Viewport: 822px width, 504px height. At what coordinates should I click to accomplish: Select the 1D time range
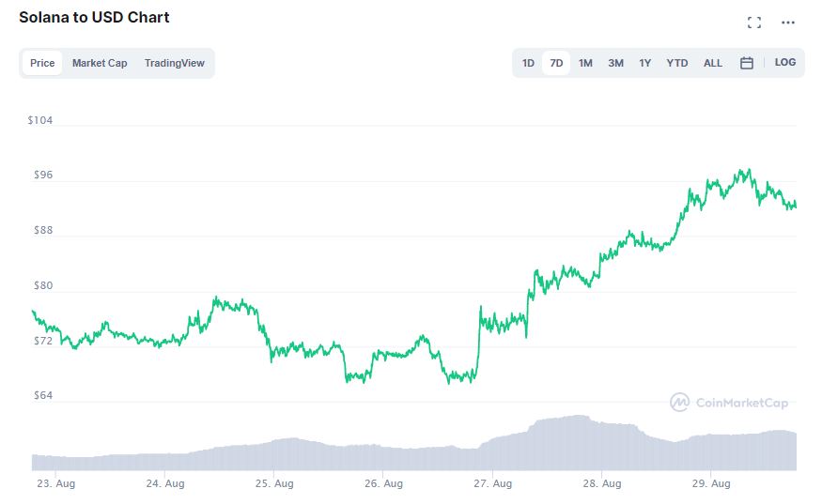[528, 63]
